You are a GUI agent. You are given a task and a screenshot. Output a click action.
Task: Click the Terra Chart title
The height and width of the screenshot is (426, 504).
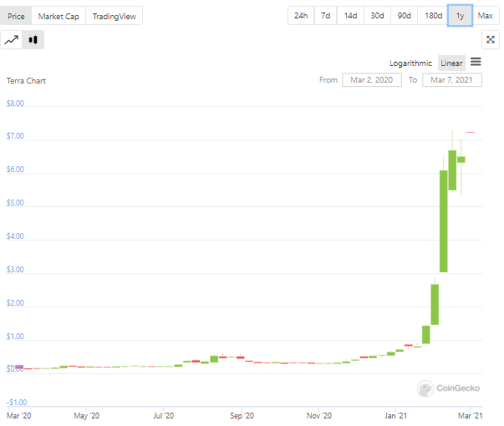pyautogui.click(x=26, y=81)
